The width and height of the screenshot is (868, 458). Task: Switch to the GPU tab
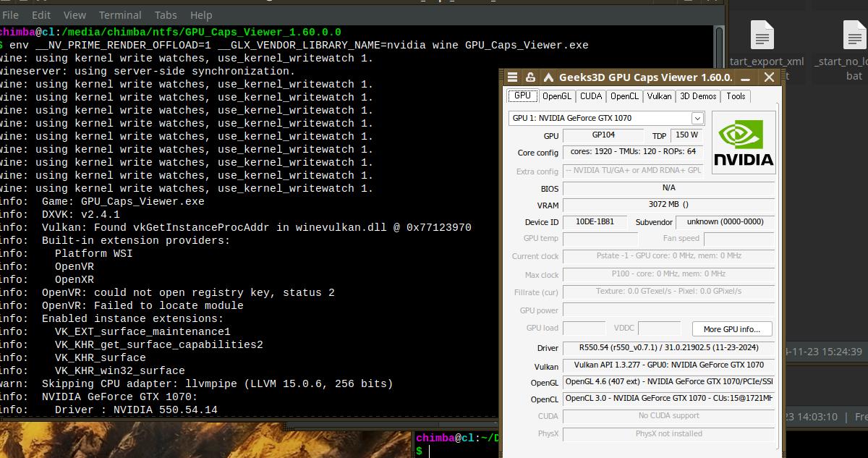[522, 96]
